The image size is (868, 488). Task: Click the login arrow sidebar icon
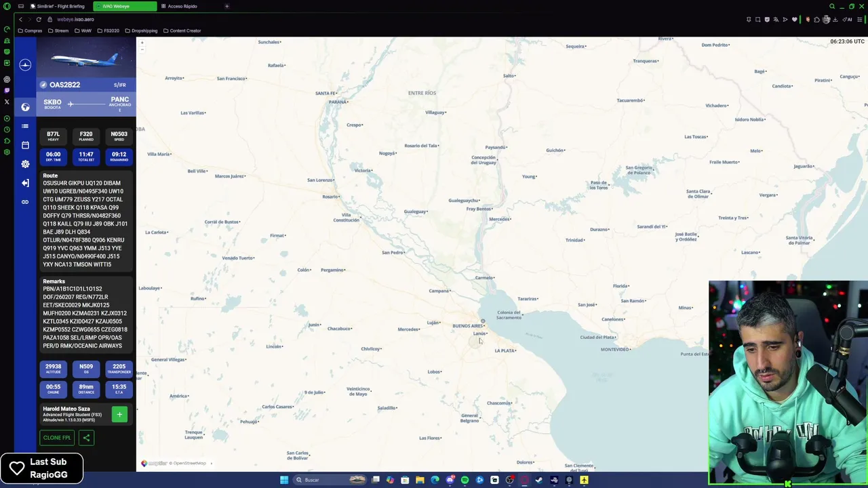coord(25,183)
